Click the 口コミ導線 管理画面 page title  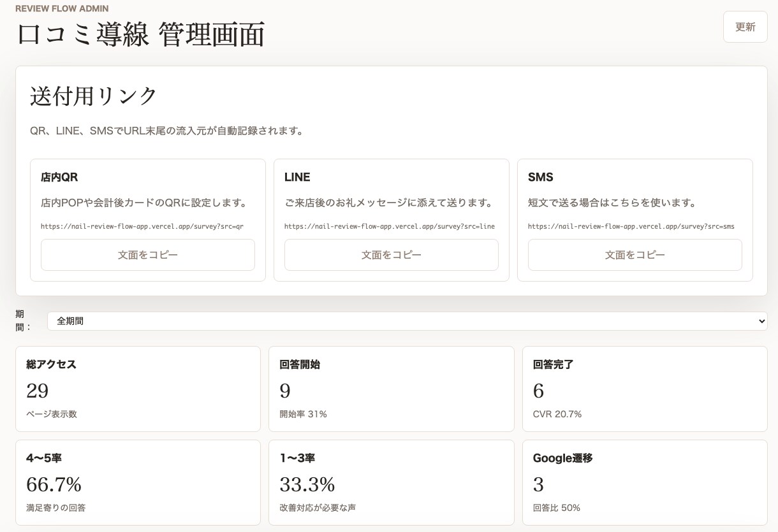point(140,34)
